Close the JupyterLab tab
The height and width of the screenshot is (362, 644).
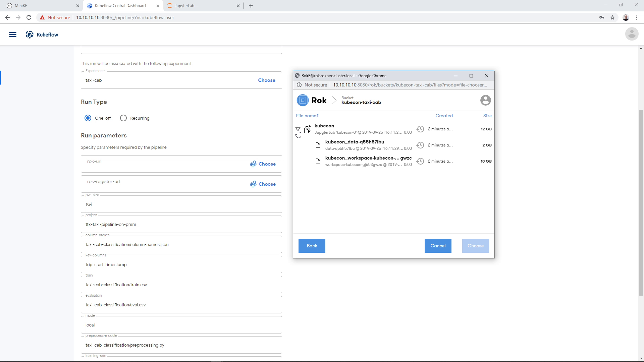[238, 6]
